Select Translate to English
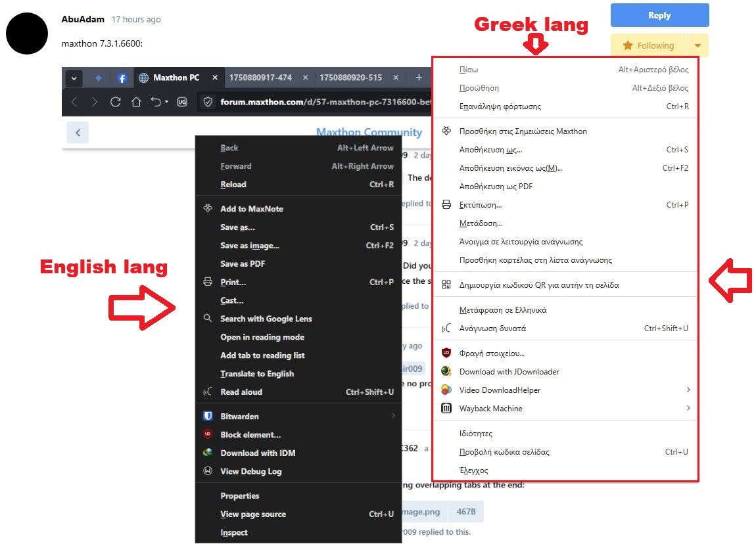756x544 pixels. point(298,373)
